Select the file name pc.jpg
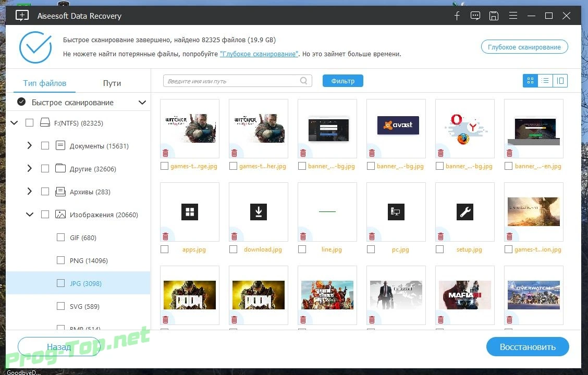 click(x=400, y=249)
